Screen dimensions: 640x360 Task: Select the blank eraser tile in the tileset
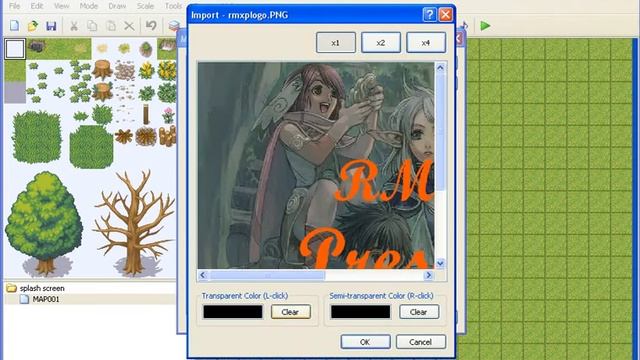(x=15, y=49)
